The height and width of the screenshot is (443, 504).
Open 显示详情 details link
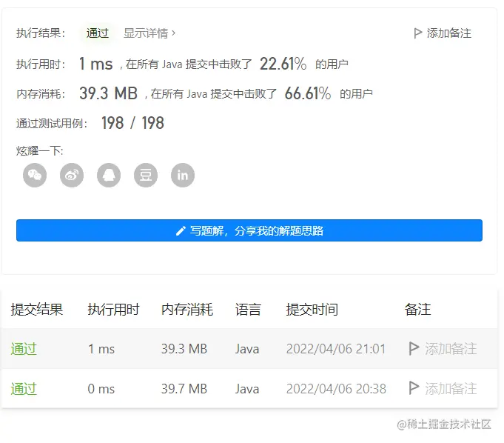146,33
